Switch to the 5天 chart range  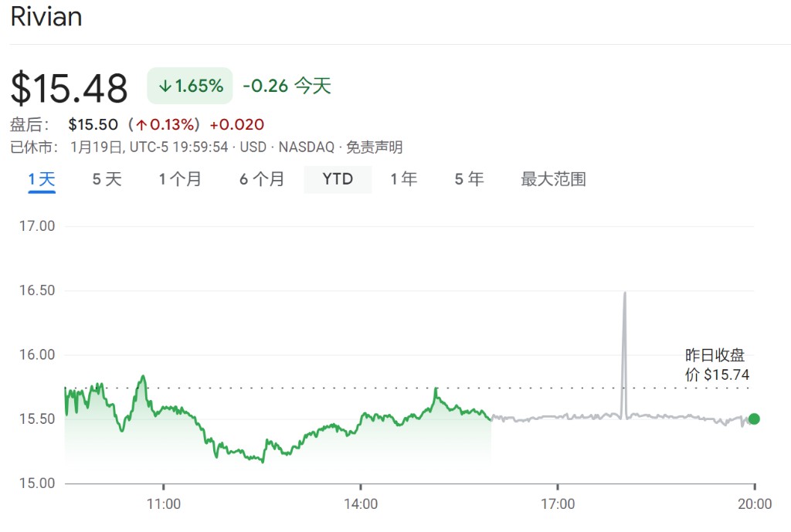[107, 179]
